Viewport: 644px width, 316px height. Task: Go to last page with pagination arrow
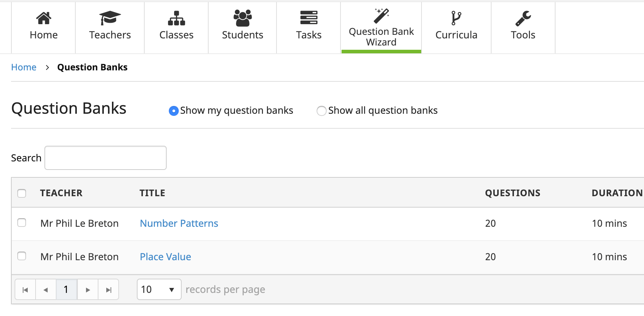pos(108,289)
